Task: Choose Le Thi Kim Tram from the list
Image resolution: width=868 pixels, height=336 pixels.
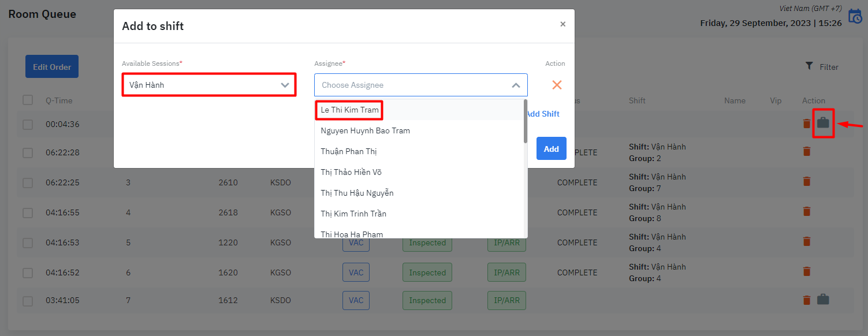Action: pyautogui.click(x=350, y=110)
